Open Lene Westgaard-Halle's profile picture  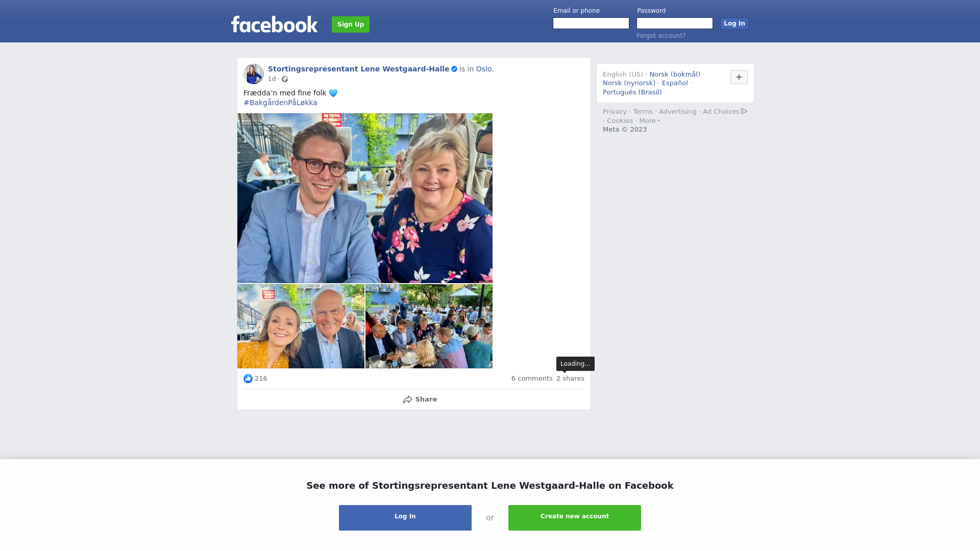(x=254, y=74)
